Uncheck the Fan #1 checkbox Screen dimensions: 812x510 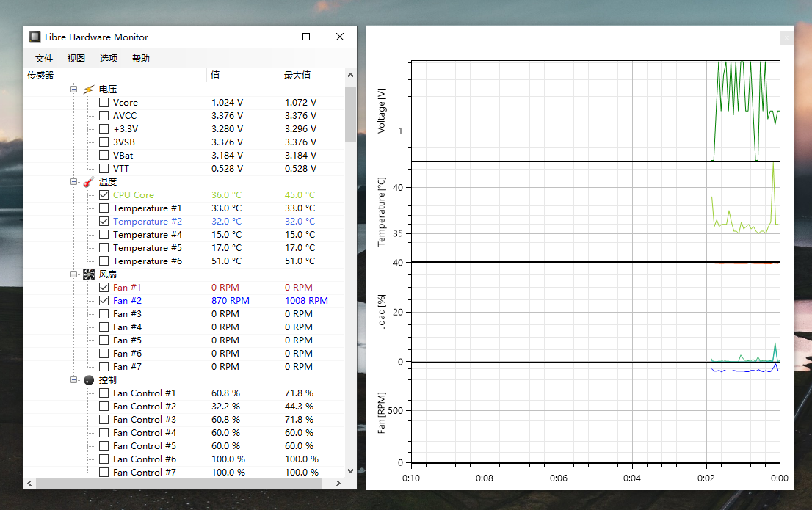tap(104, 288)
